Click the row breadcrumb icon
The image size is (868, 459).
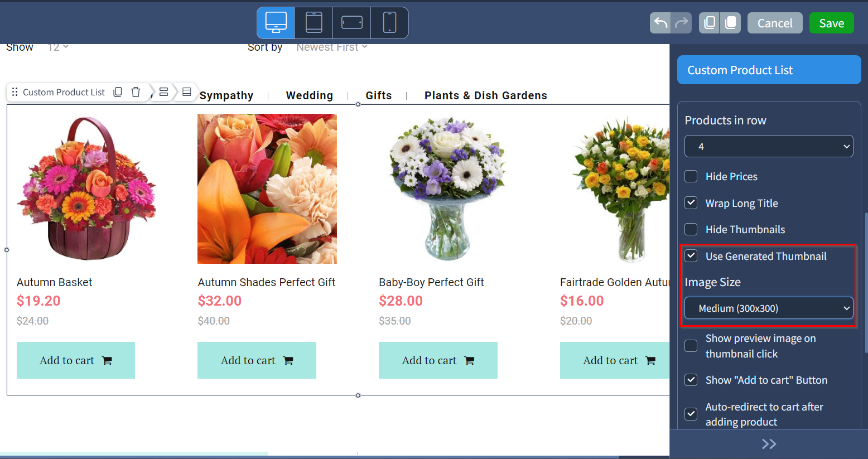coord(163,91)
